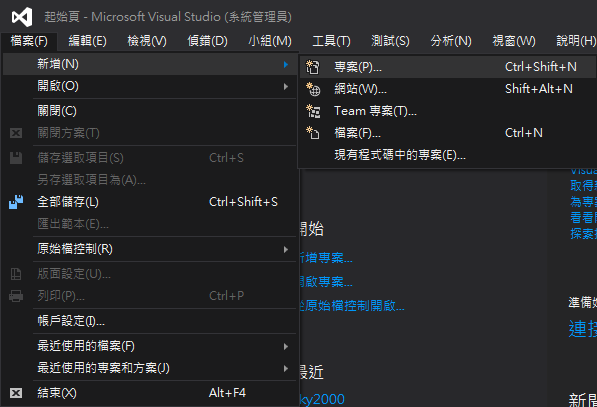Open the 說明(H) menu

click(x=576, y=41)
